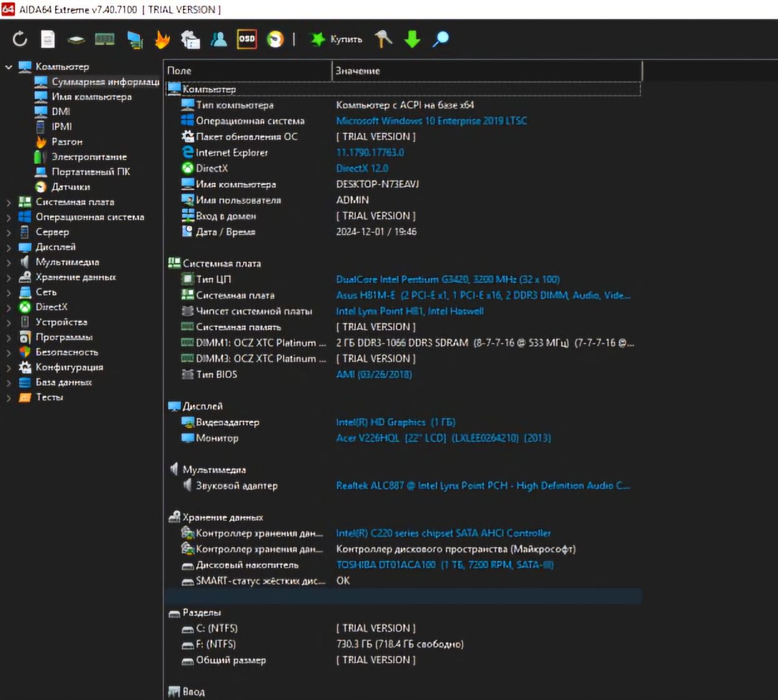Expand the Устройства tree node
778x700 pixels.
[9, 322]
